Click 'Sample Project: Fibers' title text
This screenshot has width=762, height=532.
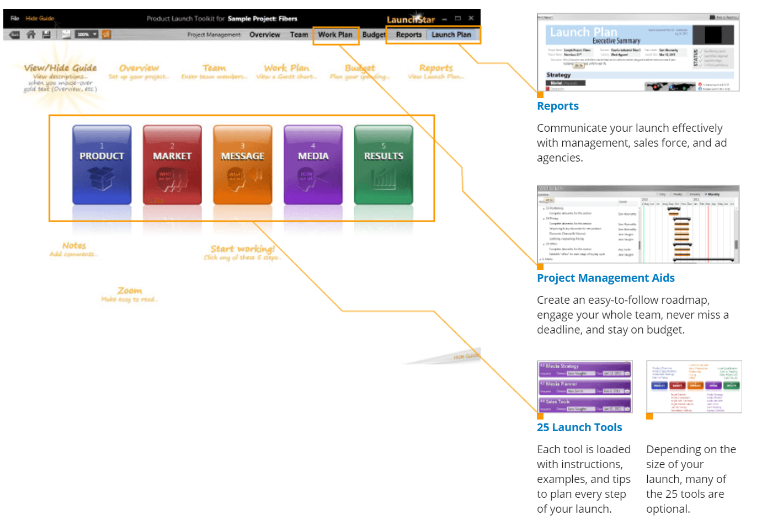coord(263,19)
